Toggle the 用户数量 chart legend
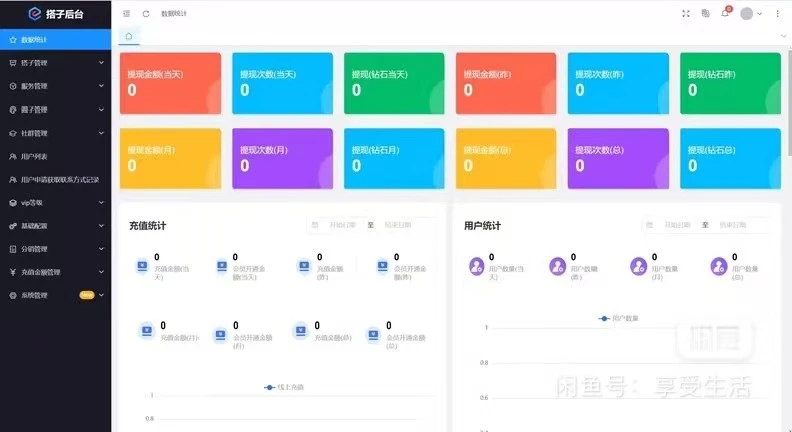Image resolution: width=792 pixels, height=432 pixels. click(618, 318)
